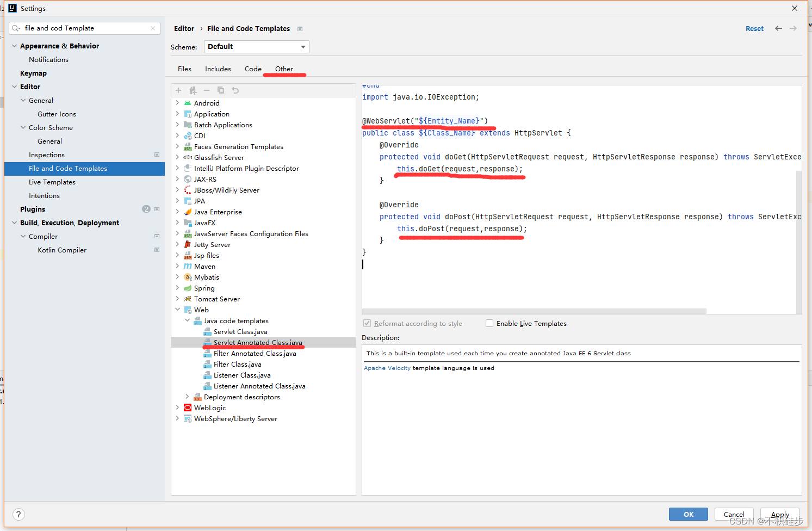
Task: Select Listener Class.java template
Action: [242, 375]
